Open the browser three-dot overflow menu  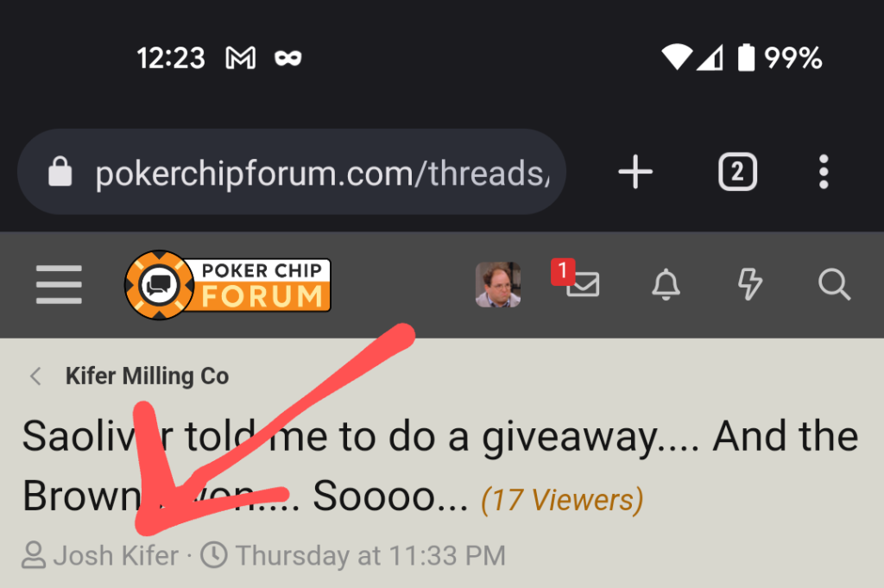pyautogui.click(x=824, y=171)
